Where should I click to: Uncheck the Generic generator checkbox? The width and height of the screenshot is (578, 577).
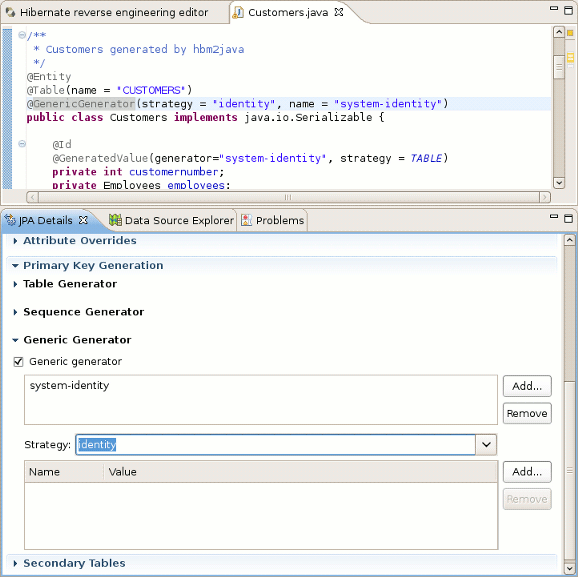coord(18,362)
